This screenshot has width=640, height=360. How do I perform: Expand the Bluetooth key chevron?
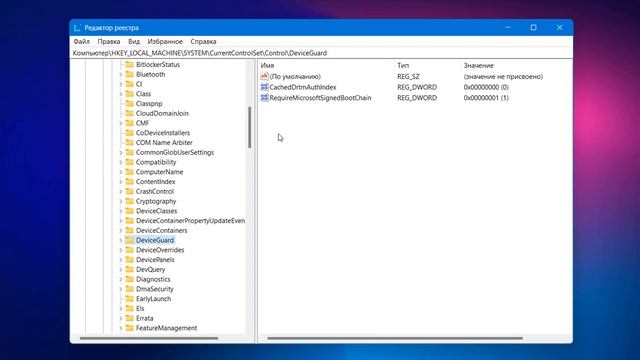point(121,75)
